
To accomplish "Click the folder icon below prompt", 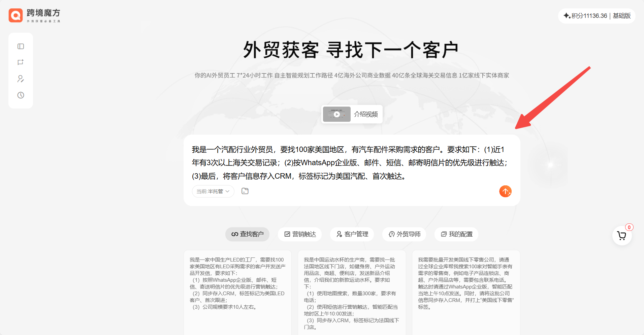I will [x=245, y=191].
